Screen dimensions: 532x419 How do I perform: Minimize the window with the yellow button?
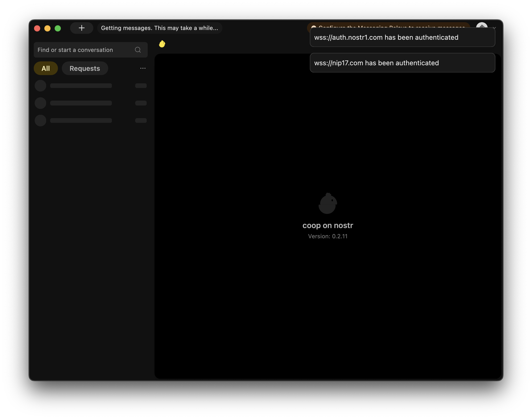47,28
